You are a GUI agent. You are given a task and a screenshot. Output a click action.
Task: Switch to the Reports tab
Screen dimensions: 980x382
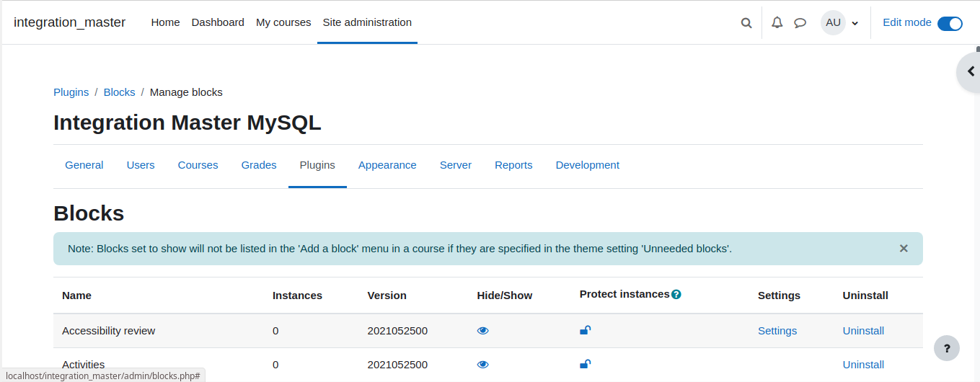tap(513, 165)
